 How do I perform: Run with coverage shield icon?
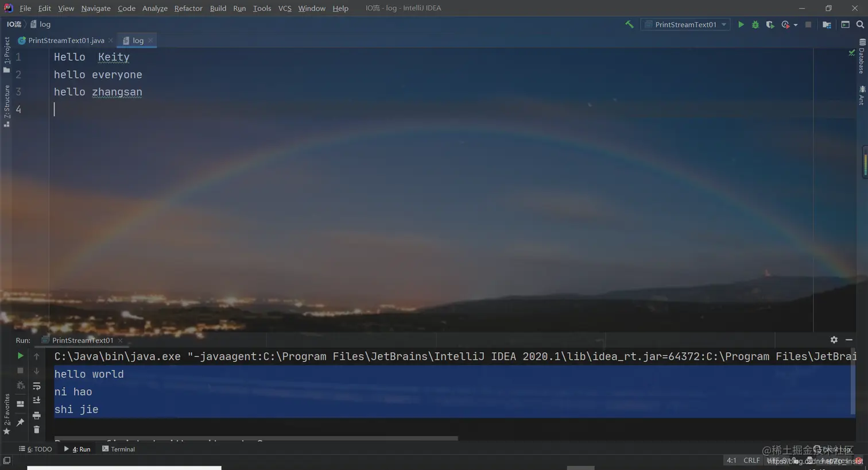(x=770, y=25)
